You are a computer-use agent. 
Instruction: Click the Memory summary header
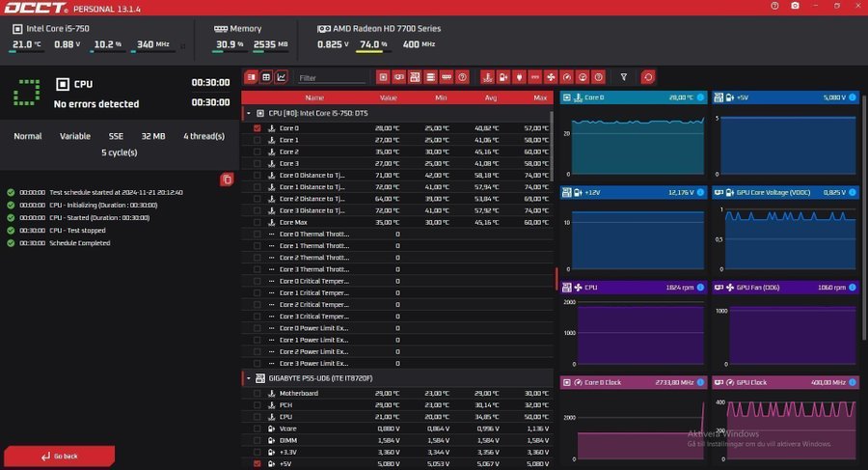pyautogui.click(x=237, y=28)
